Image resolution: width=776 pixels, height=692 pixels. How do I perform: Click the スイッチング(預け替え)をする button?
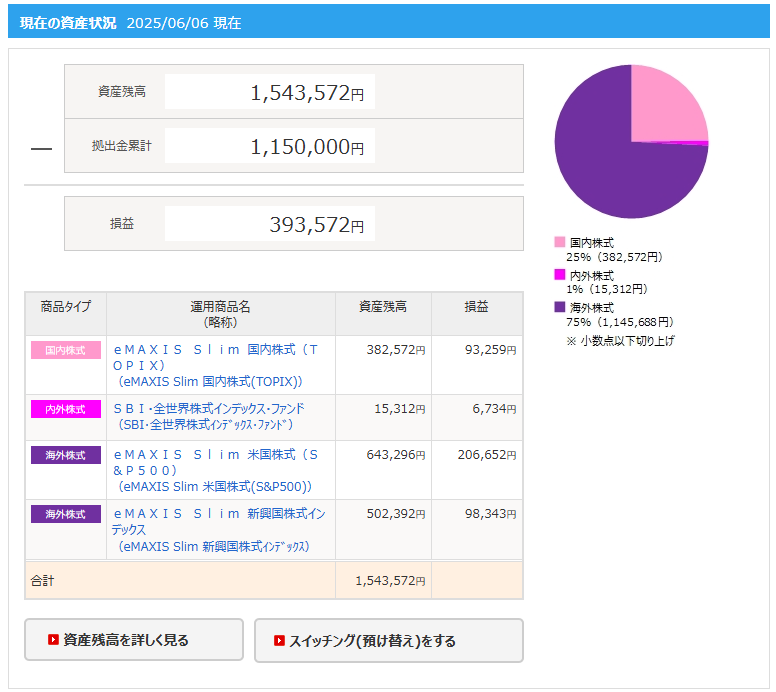point(388,640)
